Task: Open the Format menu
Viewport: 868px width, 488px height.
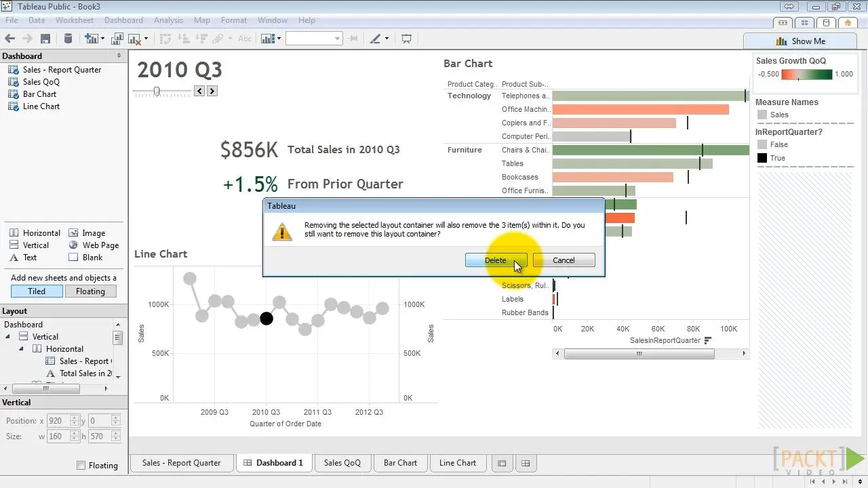Action: click(234, 20)
